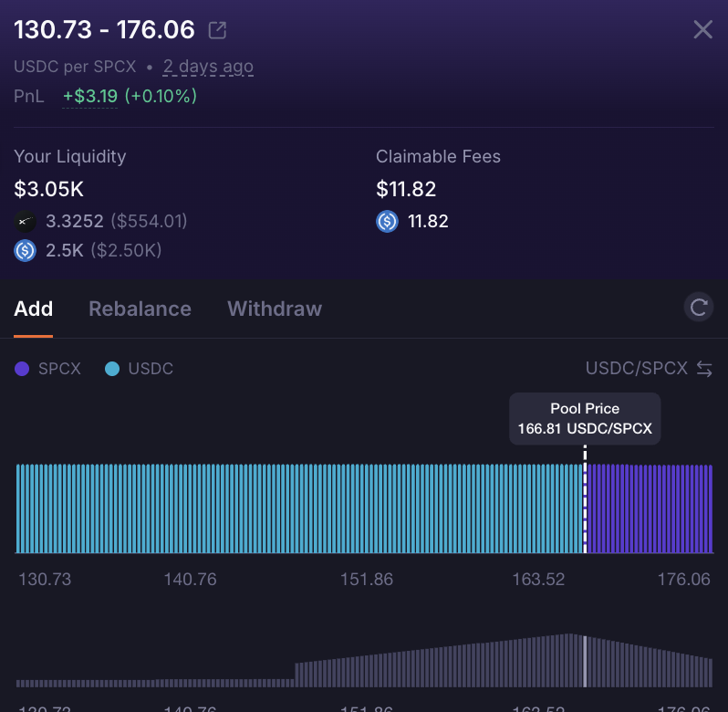728x712 pixels.
Task: Switch to the Rebalance tab
Action: [x=140, y=309]
